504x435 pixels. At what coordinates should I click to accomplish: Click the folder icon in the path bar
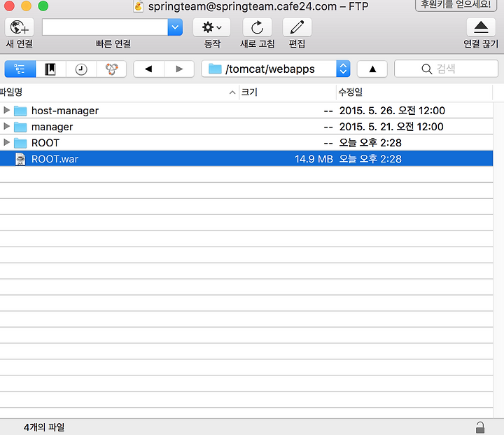coord(215,69)
